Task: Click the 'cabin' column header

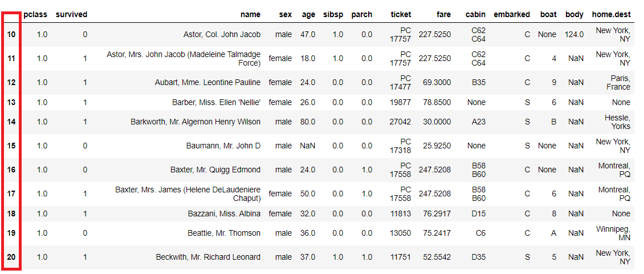Action: (475, 14)
